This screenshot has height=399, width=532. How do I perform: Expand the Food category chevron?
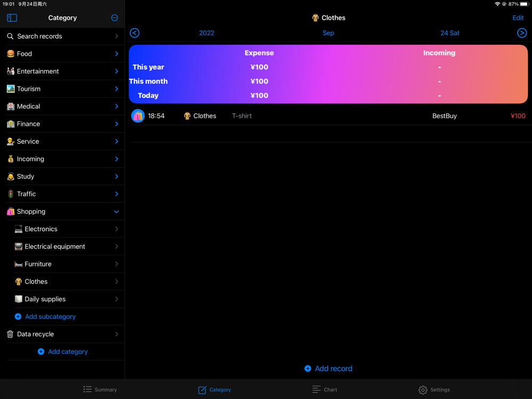click(x=117, y=54)
